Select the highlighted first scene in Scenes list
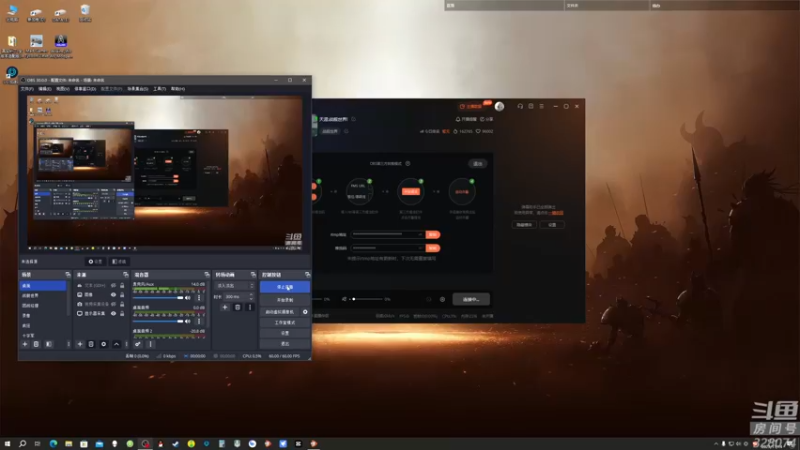The width and height of the screenshot is (800, 450). click(43, 286)
